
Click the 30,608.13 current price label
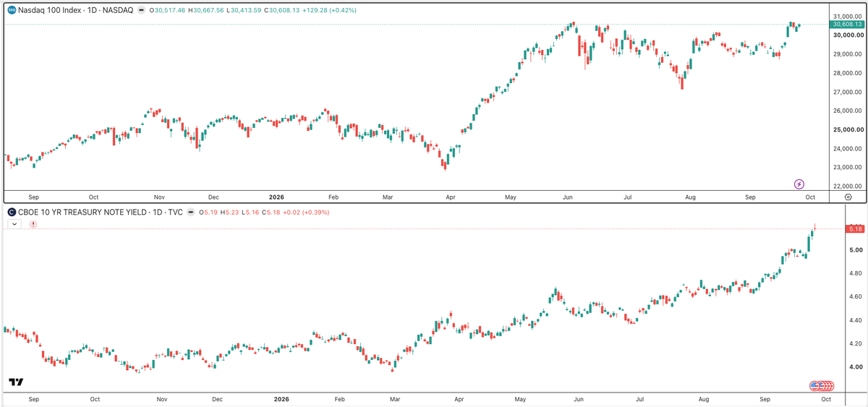click(x=848, y=24)
